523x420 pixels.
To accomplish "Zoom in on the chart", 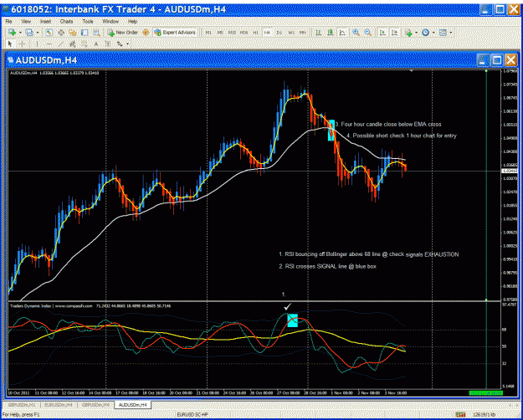I will coord(356,33).
